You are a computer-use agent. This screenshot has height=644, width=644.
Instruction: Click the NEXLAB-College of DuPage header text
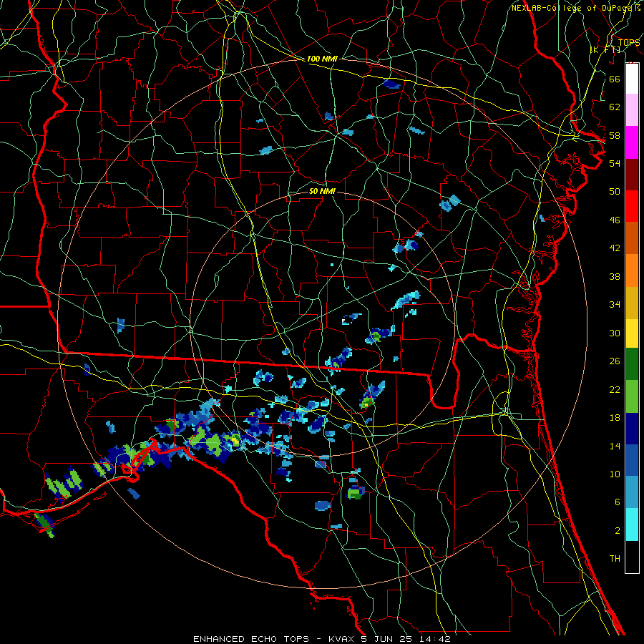click(x=572, y=8)
